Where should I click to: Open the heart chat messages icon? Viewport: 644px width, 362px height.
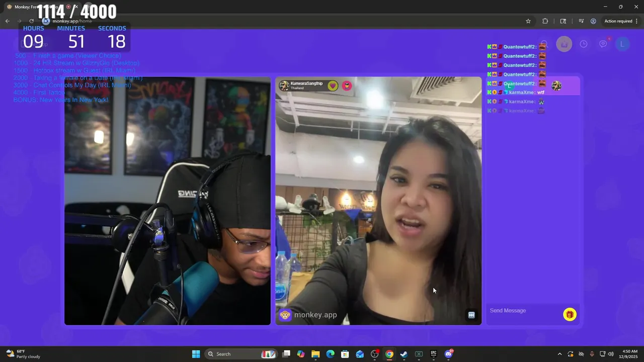pos(603,44)
